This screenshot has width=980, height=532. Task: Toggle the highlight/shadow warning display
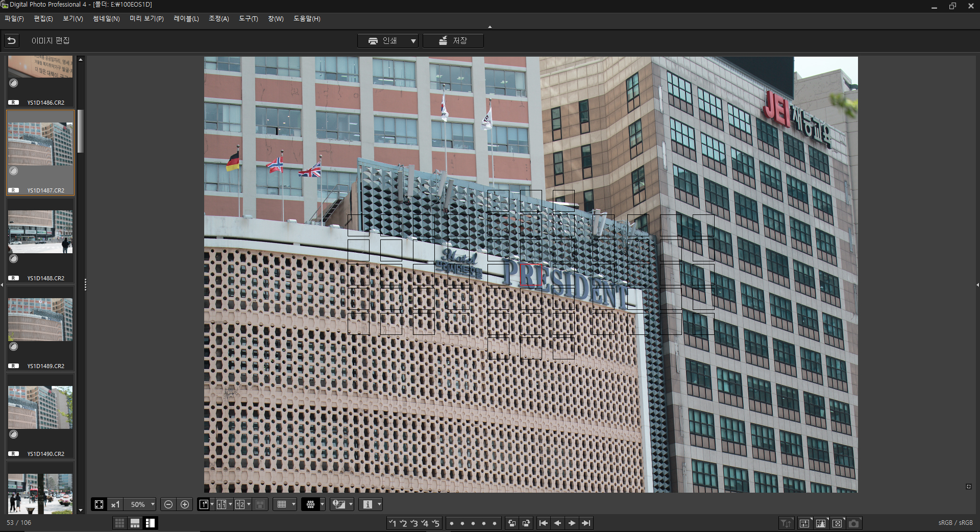click(339, 504)
